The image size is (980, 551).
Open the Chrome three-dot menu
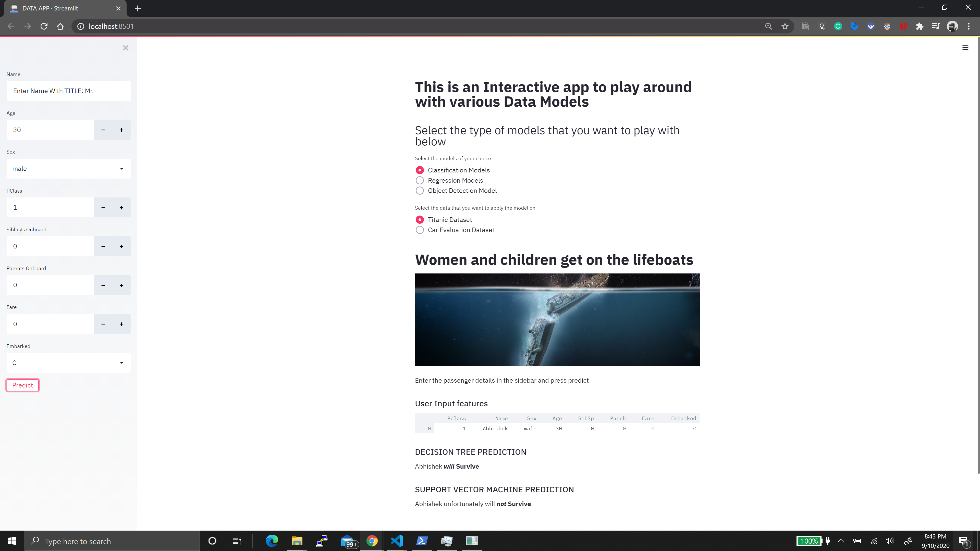pyautogui.click(x=969, y=26)
